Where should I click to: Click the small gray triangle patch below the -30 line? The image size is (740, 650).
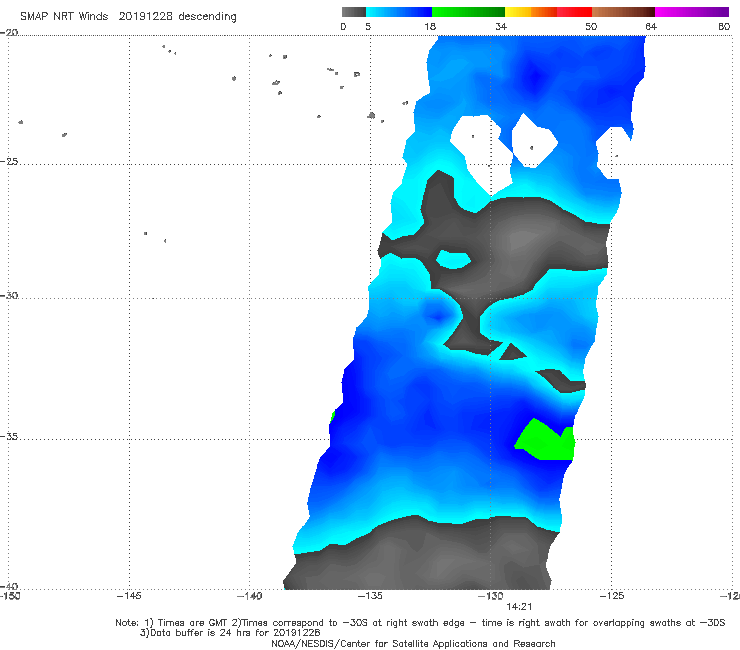[x=512, y=352]
